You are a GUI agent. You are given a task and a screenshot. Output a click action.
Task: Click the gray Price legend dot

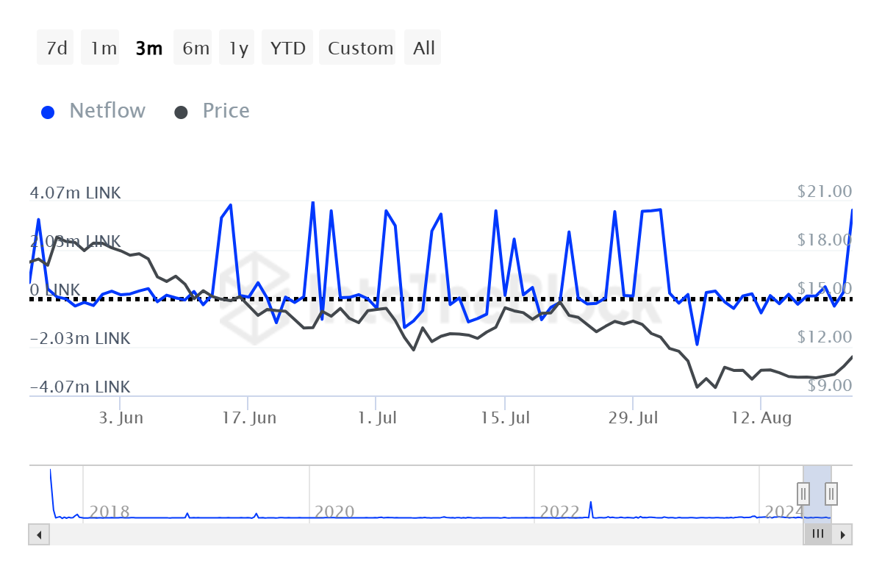coord(181,112)
